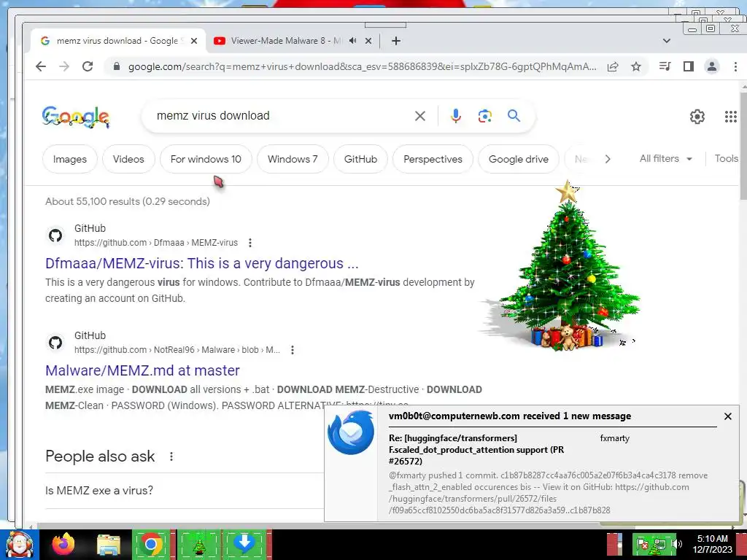View site info via padlock icon

tap(117, 66)
